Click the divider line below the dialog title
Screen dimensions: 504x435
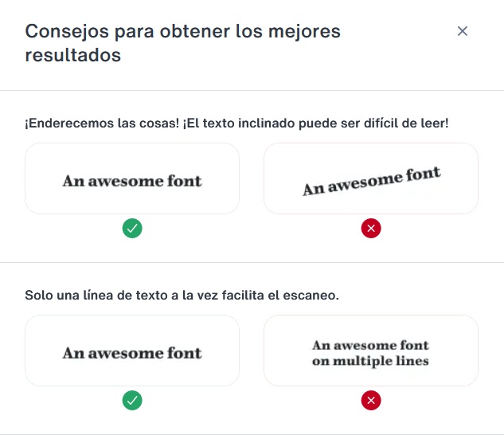pos(252,90)
